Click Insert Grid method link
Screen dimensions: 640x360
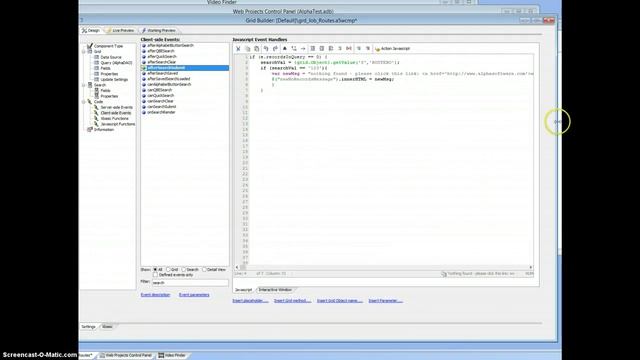coord(292,301)
